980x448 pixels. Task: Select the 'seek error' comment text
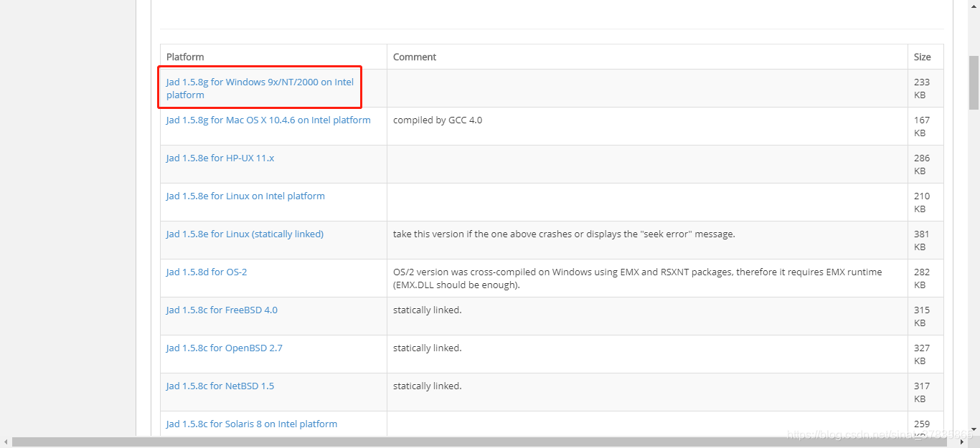[x=564, y=234]
